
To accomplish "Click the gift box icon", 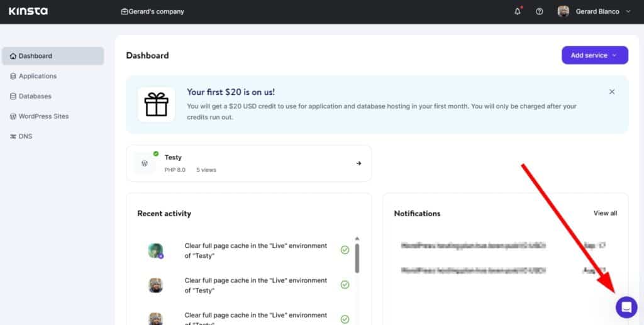I will click(x=156, y=104).
